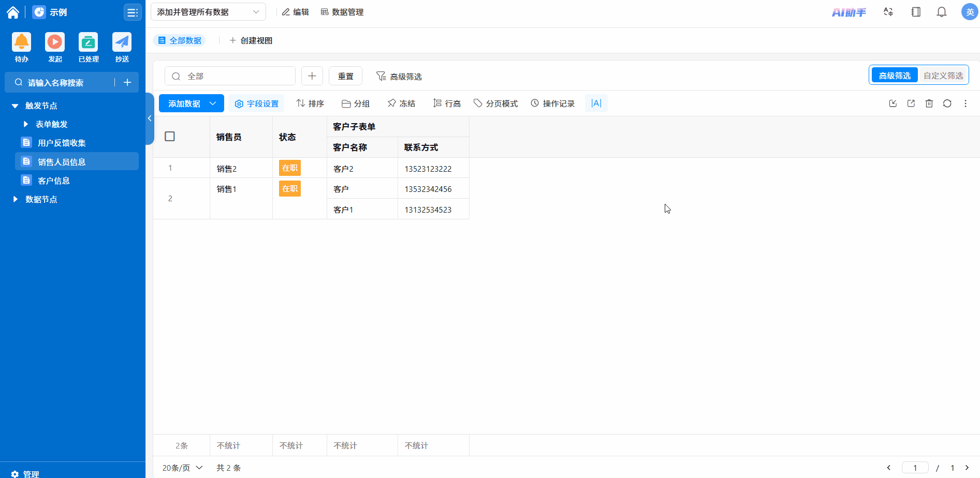Click the import icon in table toolbar

coord(893,103)
